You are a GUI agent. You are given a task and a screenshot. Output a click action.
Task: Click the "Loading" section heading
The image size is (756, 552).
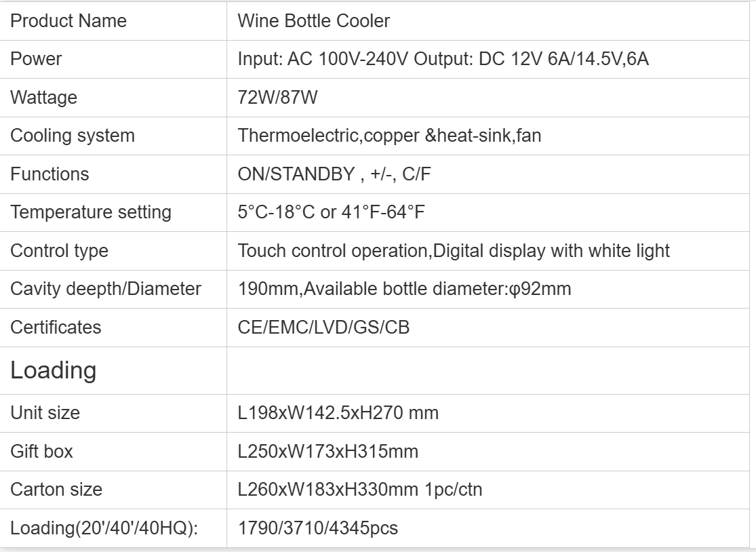click(54, 370)
